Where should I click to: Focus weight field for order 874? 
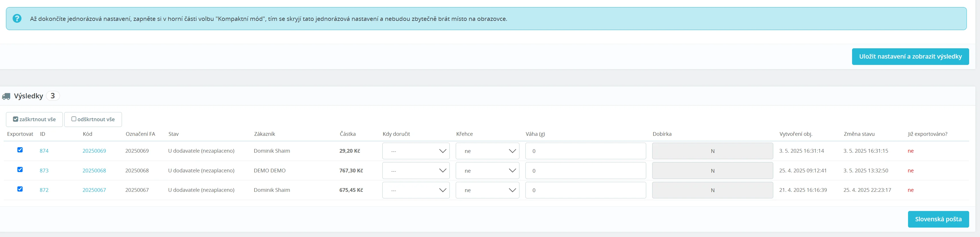[585, 151]
